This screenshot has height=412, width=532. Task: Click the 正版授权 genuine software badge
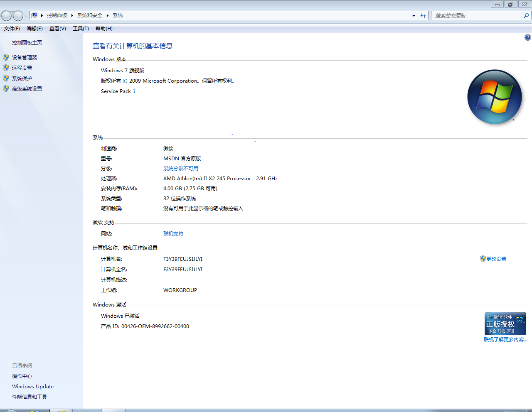pos(505,324)
